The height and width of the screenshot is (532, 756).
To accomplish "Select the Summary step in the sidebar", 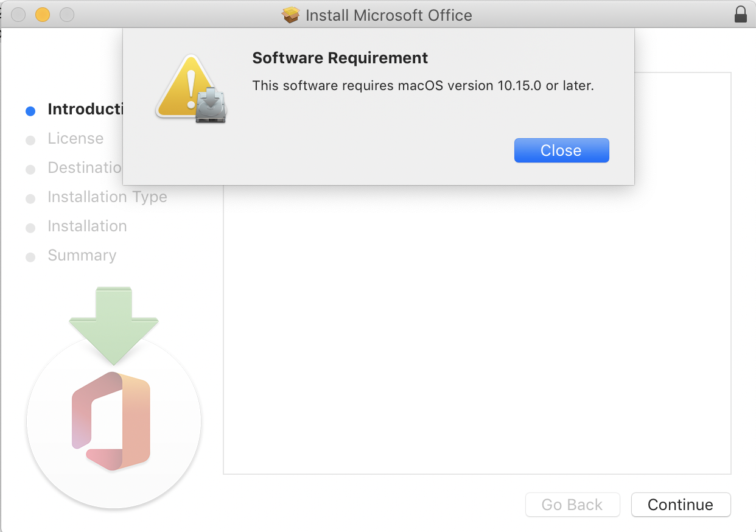I will (x=82, y=256).
